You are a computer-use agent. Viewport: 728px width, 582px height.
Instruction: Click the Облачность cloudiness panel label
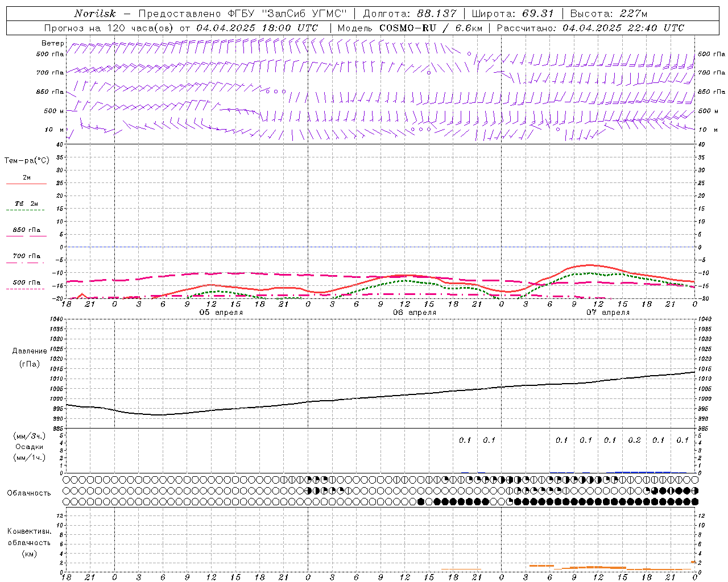pyautogui.click(x=29, y=493)
